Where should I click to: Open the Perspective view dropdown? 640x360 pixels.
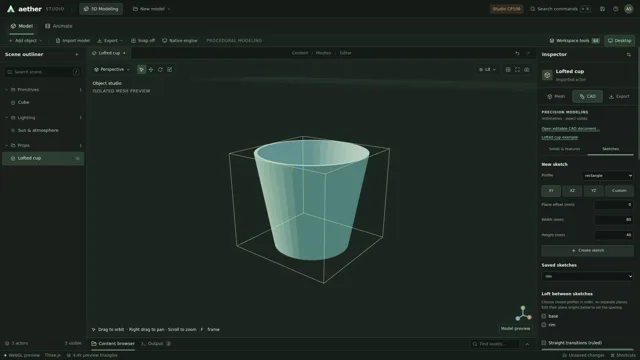coord(111,69)
